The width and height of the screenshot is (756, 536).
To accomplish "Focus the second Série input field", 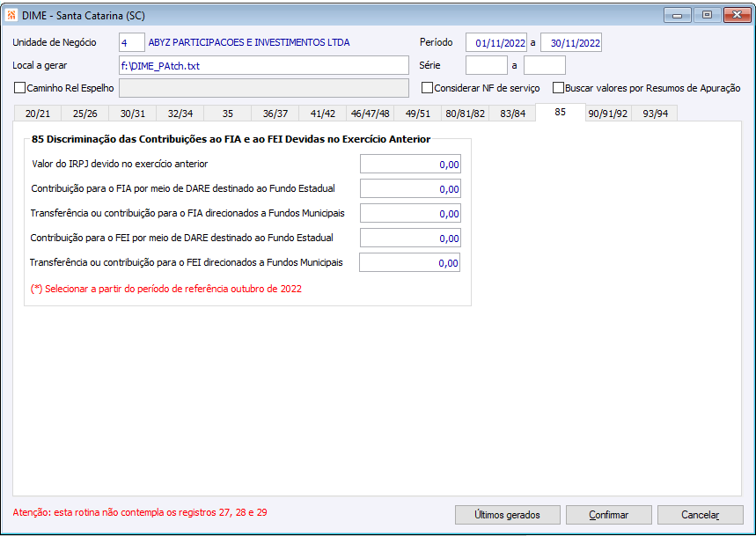I will (545, 65).
